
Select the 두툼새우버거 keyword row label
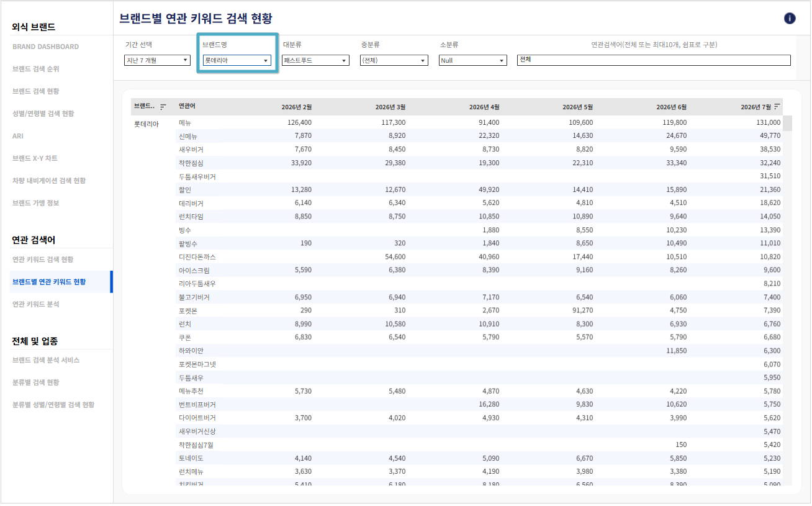tap(197, 176)
